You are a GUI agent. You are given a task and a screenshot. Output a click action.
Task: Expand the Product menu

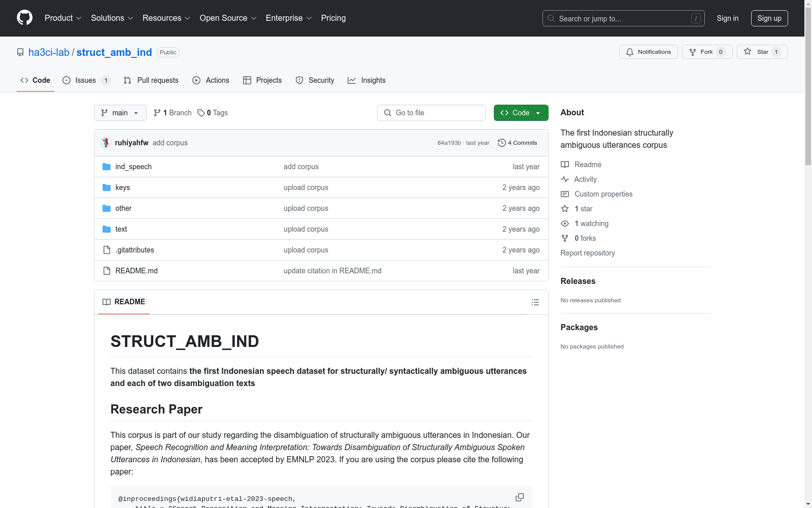63,18
